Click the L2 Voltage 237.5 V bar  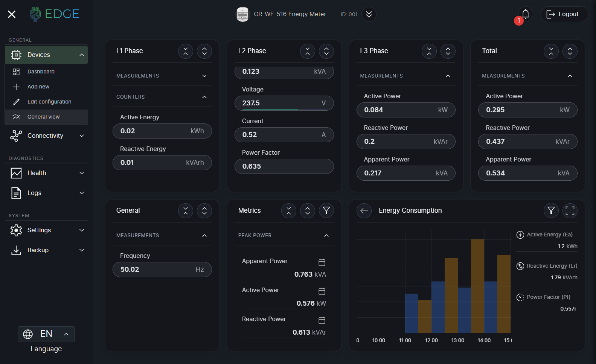coord(284,103)
